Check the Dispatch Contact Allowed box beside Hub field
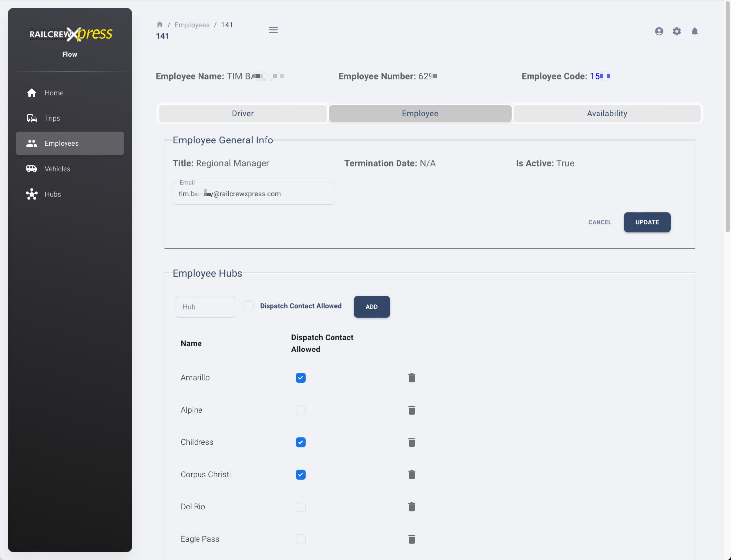The image size is (731, 560). tap(249, 305)
